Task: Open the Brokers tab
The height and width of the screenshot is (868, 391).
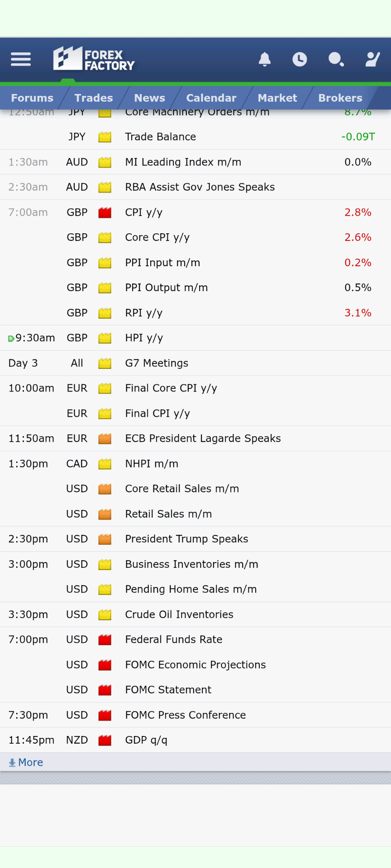Action: (340, 98)
